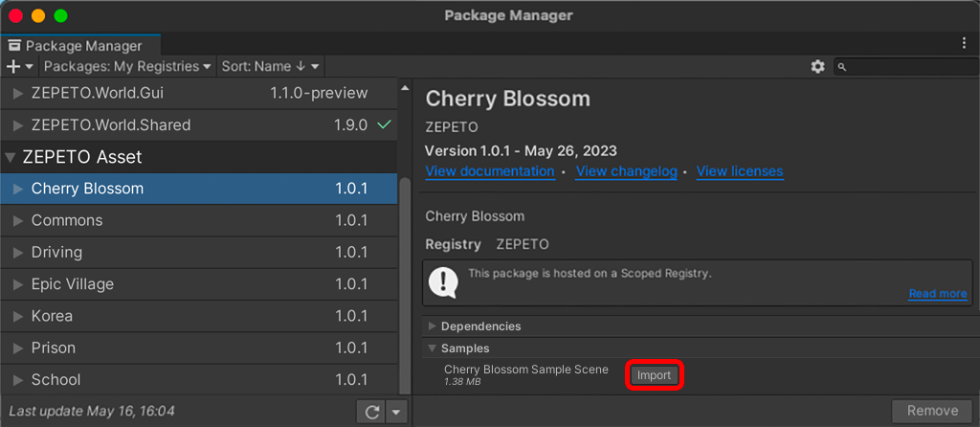Click the Import sample button

tap(654, 375)
